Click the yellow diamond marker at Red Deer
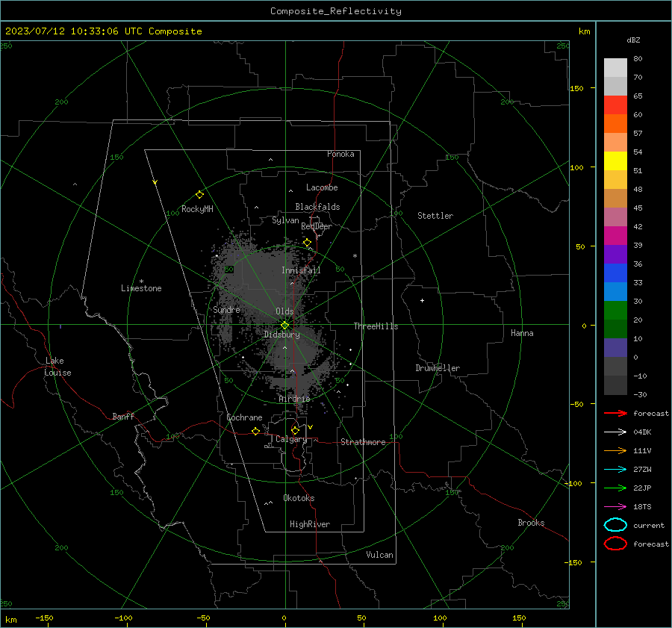Image resolution: width=672 pixels, height=628 pixels. click(308, 243)
